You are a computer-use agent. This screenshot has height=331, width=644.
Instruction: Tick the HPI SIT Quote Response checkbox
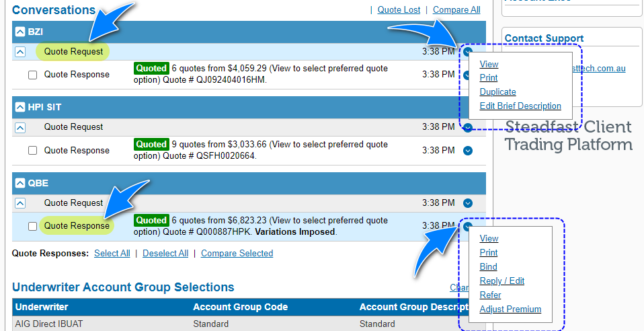point(32,151)
